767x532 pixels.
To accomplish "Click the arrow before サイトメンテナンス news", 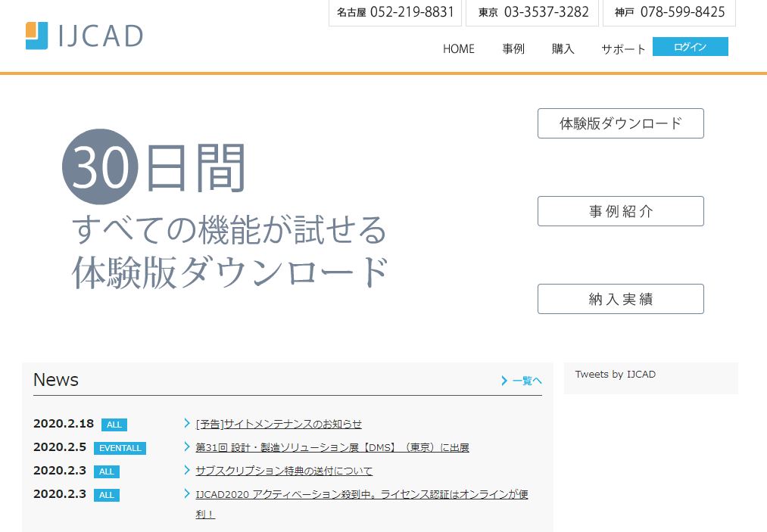I will pos(187,423).
